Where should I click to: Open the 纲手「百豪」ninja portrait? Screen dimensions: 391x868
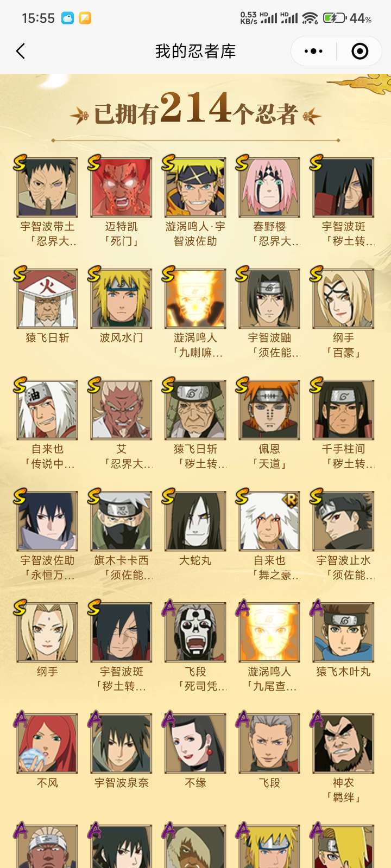tap(343, 298)
